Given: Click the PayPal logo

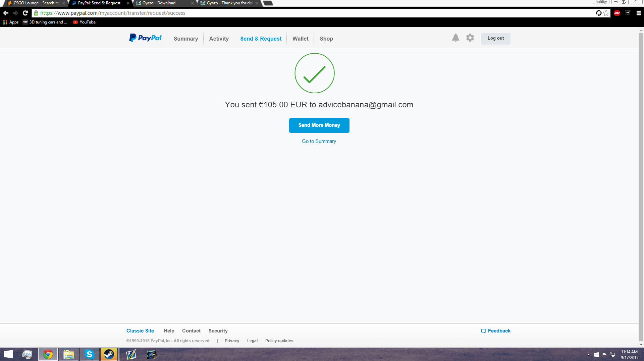Looking at the screenshot, I should click(145, 38).
